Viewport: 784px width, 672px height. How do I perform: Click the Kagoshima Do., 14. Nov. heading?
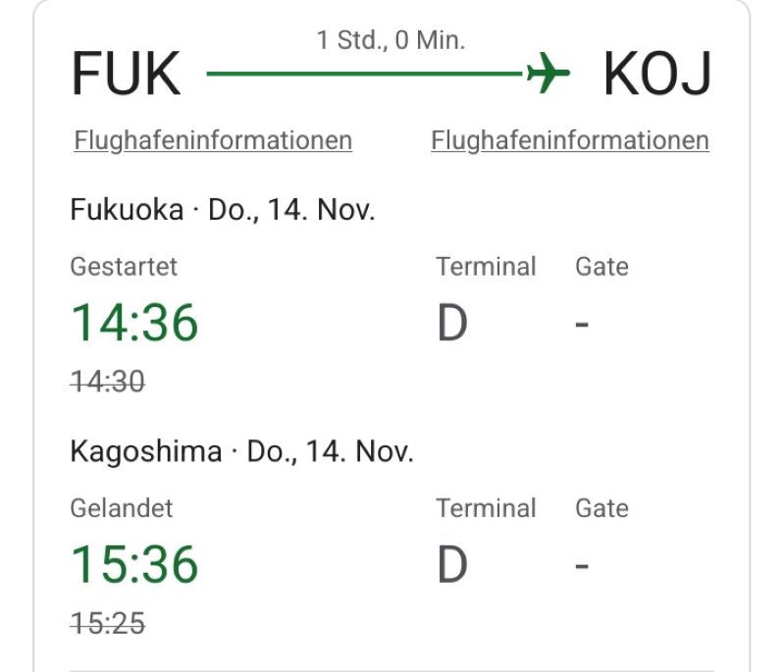tap(242, 451)
